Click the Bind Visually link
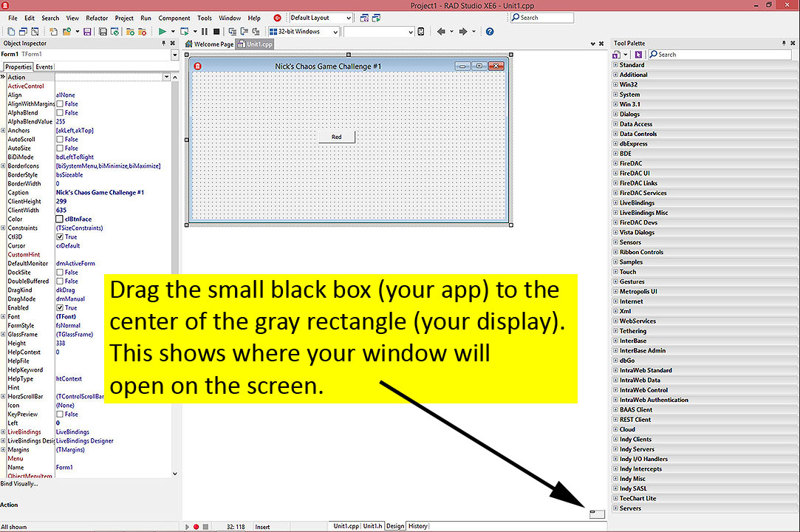 19,484
